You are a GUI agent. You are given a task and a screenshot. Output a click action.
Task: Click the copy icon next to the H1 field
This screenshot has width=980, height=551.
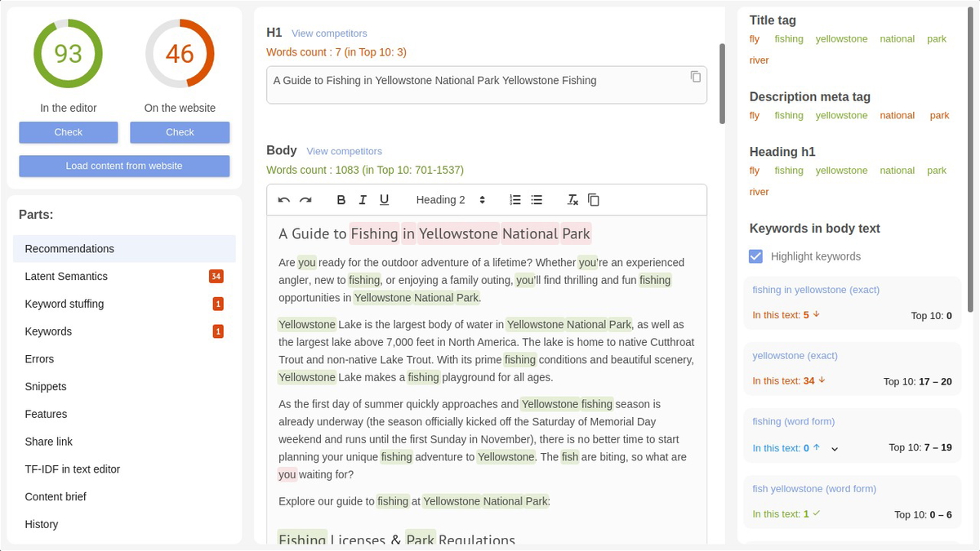(x=695, y=76)
